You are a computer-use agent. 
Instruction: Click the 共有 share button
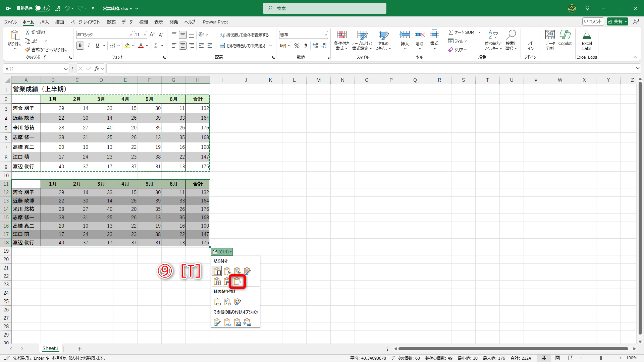615,21
